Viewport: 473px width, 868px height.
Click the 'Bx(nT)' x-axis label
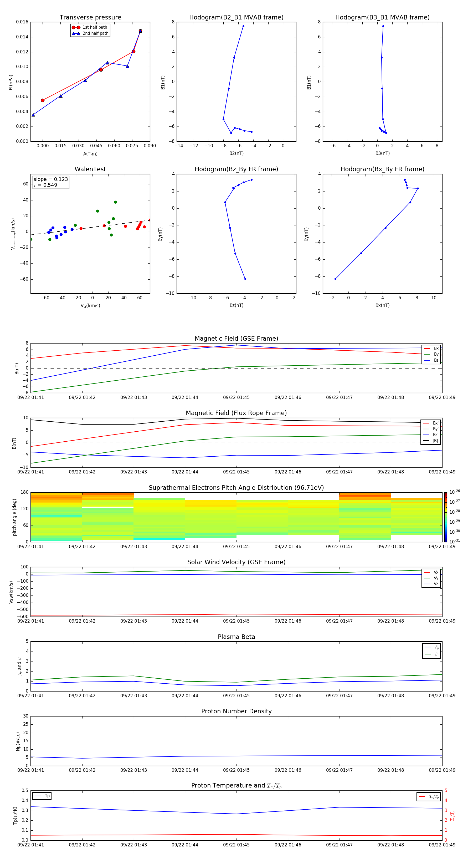382,305
